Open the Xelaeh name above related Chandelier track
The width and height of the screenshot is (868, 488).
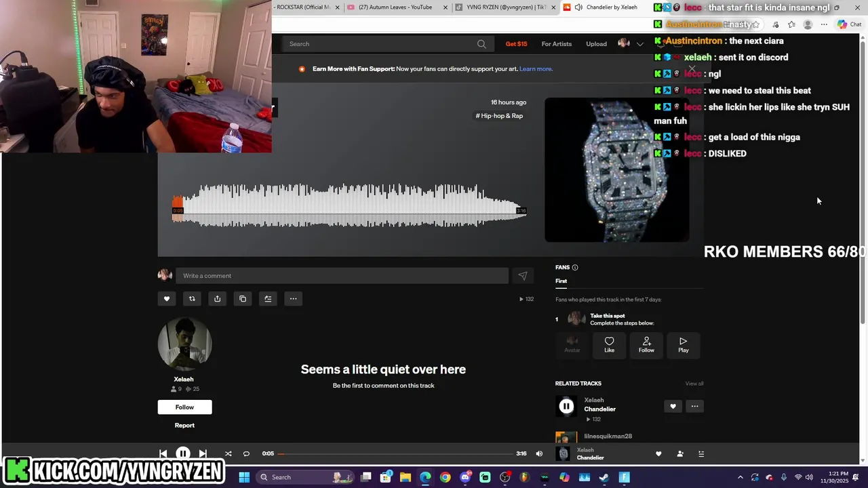(x=594, y=401)
